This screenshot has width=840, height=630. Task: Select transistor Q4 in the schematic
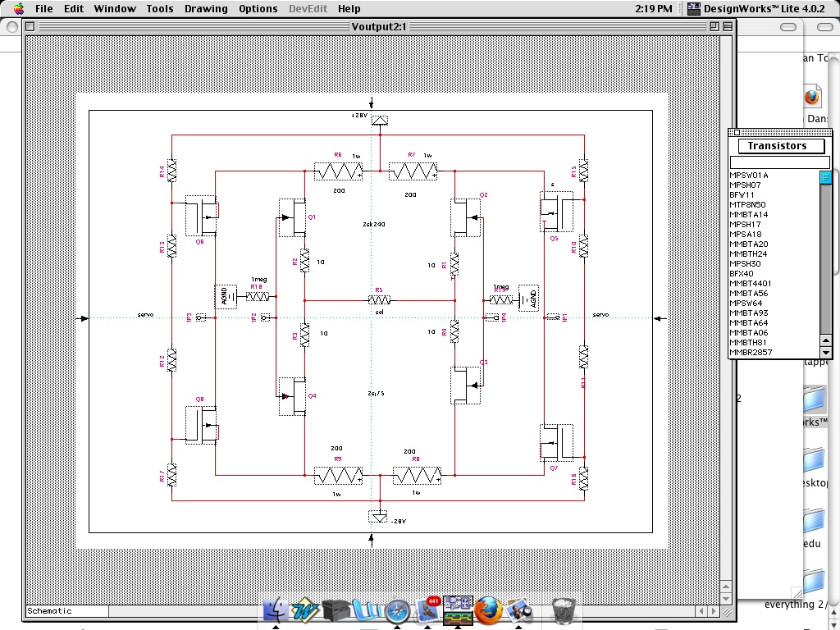coord(292,396)
